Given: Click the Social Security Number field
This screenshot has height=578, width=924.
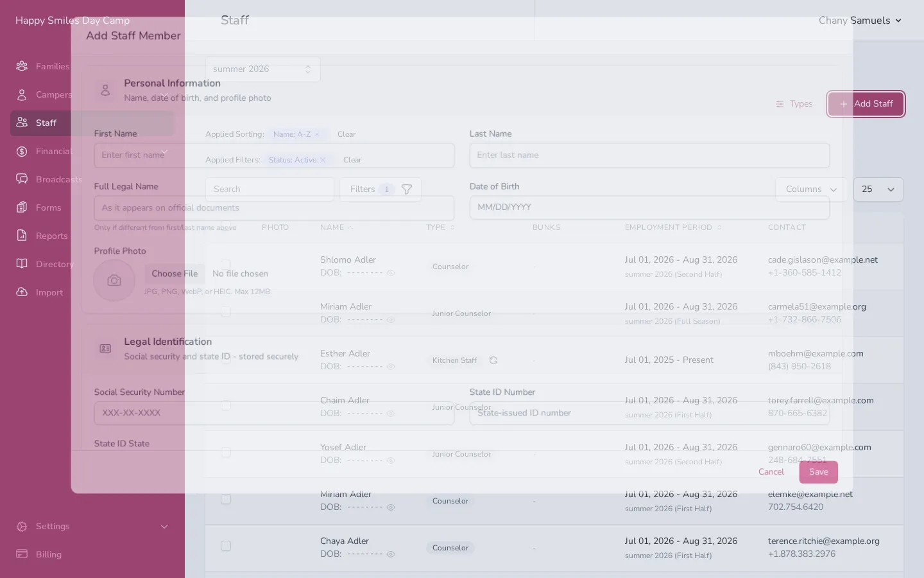Looking at the screenshot, I should point(274,413).
